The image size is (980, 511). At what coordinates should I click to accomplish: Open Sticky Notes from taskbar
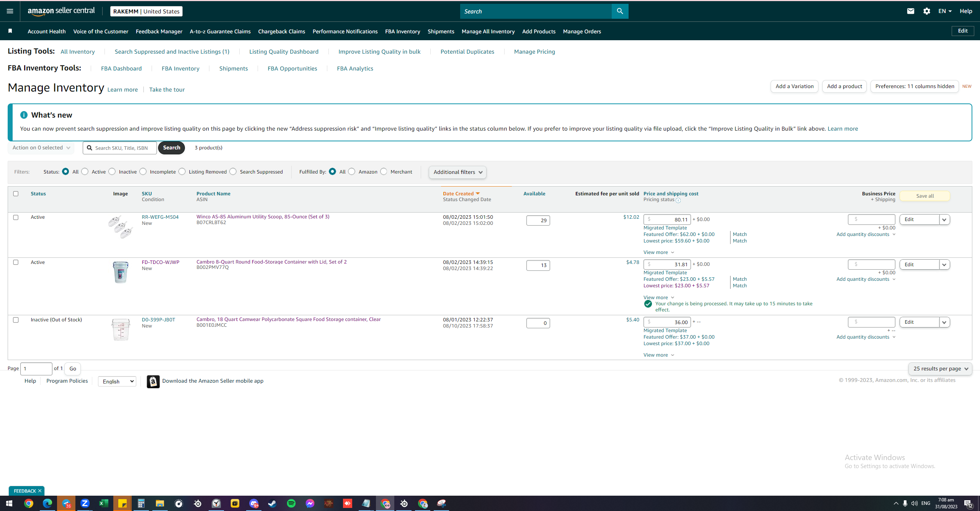(122, 503)
